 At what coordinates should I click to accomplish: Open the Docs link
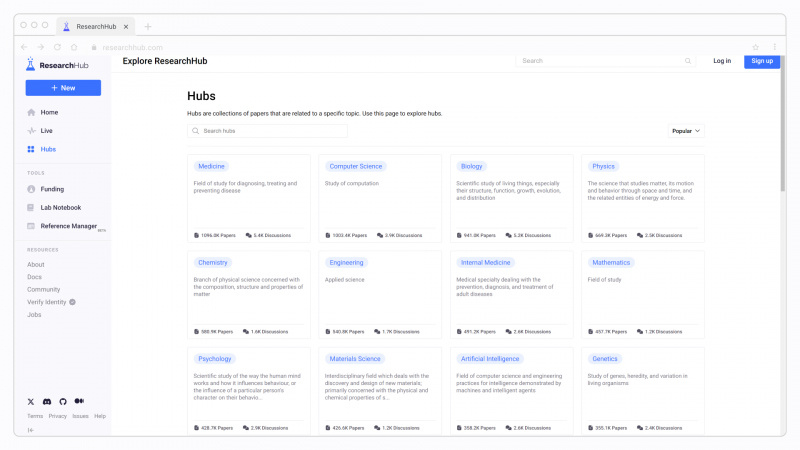34,277
